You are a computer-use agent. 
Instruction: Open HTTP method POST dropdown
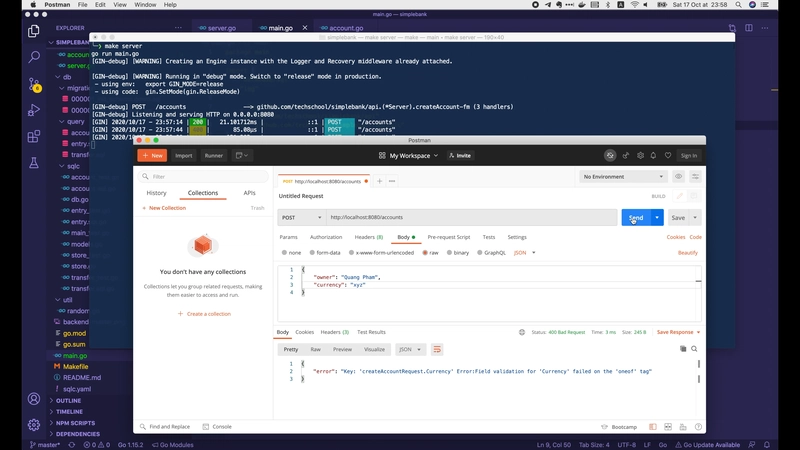301,217
